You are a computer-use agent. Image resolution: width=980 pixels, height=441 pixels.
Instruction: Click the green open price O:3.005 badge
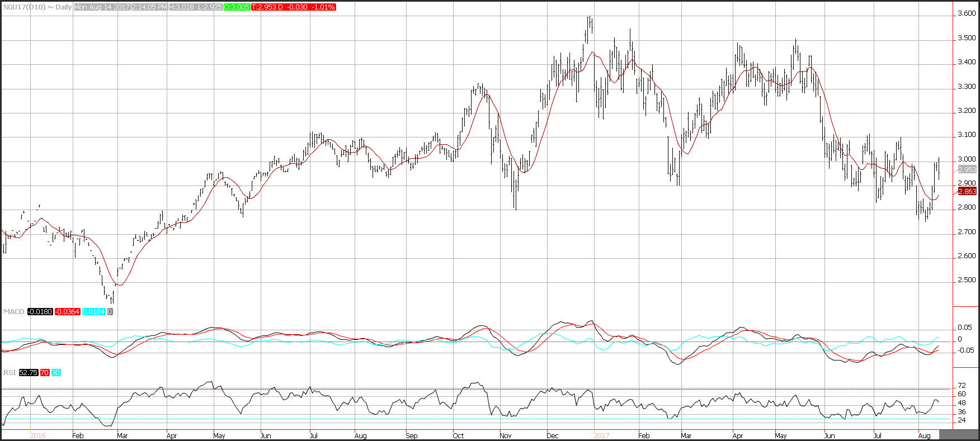point(237,7)
